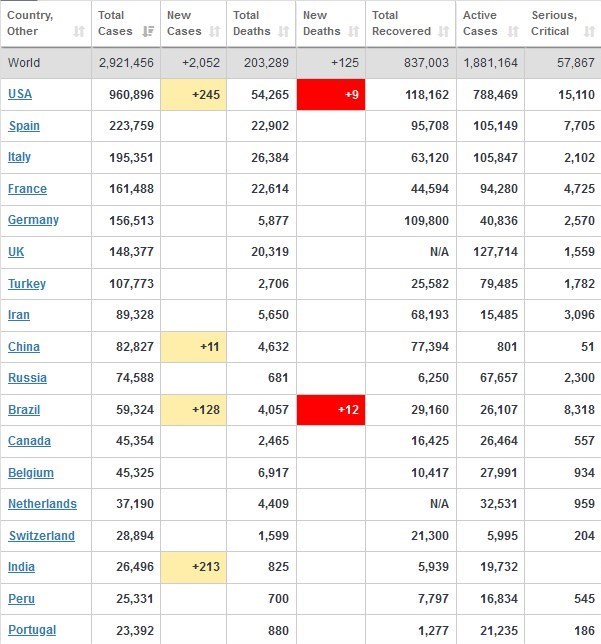601x644 pixels.
Task: Sort by Country, Other column arrows
Action: click(79, 31)
